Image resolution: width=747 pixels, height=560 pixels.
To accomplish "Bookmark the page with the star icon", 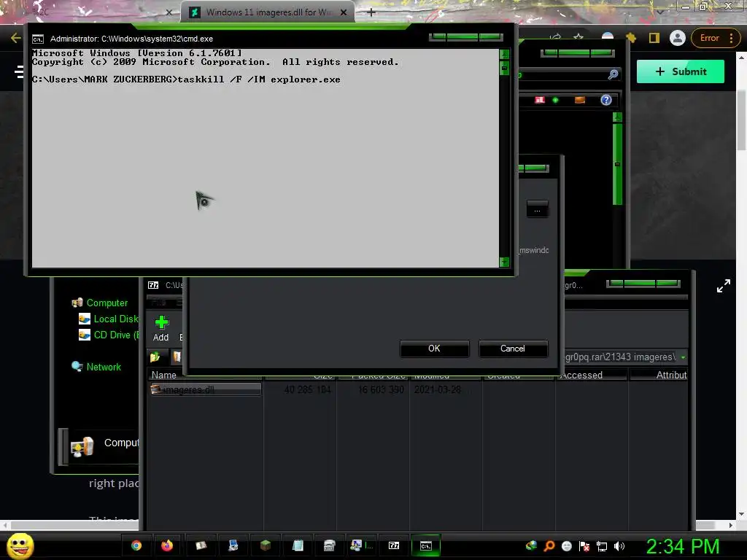I will coord(578,36).
